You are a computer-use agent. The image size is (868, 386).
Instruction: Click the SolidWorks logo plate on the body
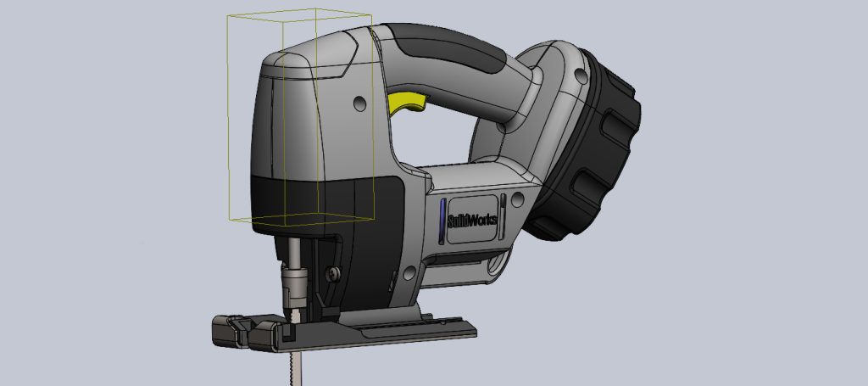[471, 220]
